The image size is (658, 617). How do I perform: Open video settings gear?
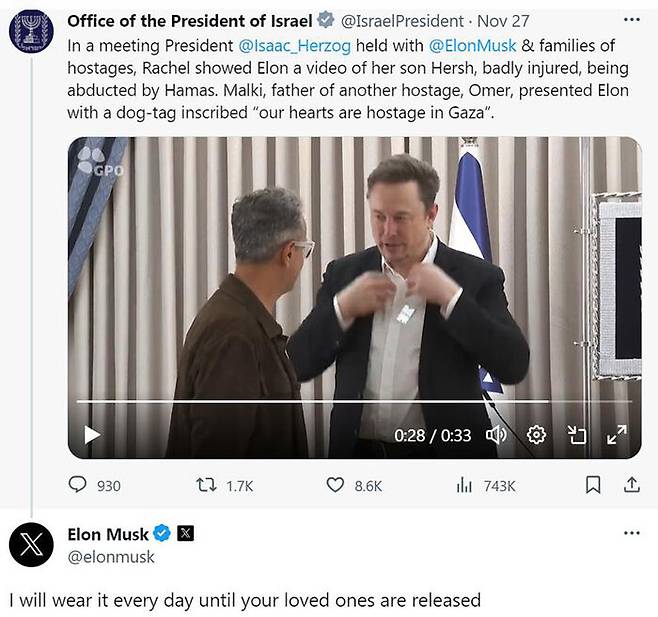pos(537,435)
